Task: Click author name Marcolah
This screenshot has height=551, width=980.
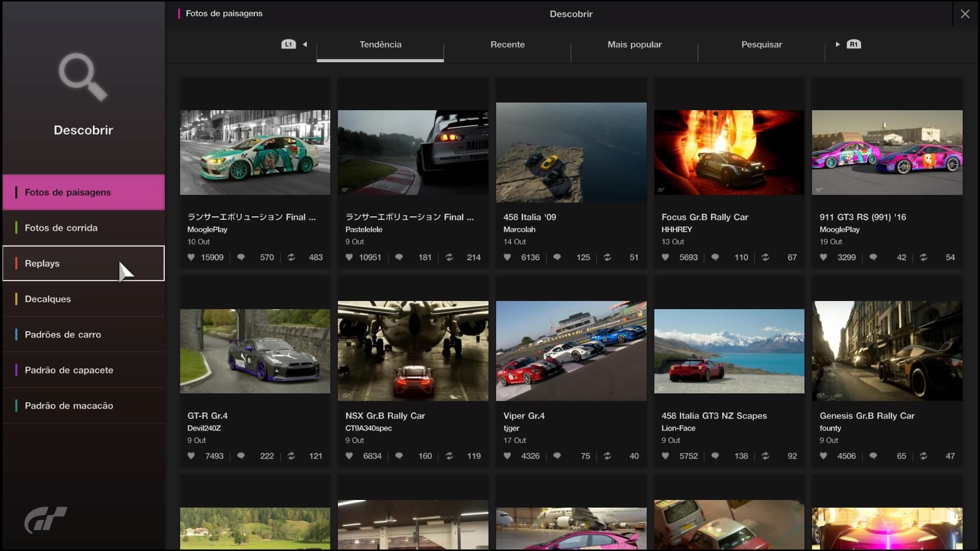Action: [519, 230]
